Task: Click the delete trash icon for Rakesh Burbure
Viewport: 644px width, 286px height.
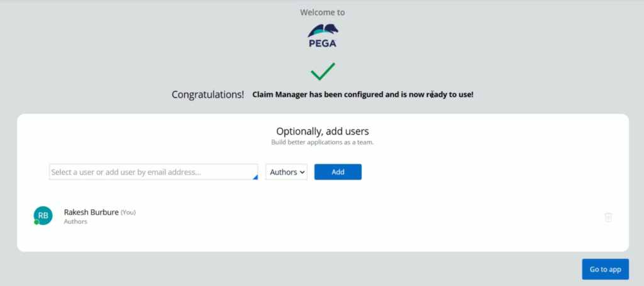Action: click(x=608, y=217)
